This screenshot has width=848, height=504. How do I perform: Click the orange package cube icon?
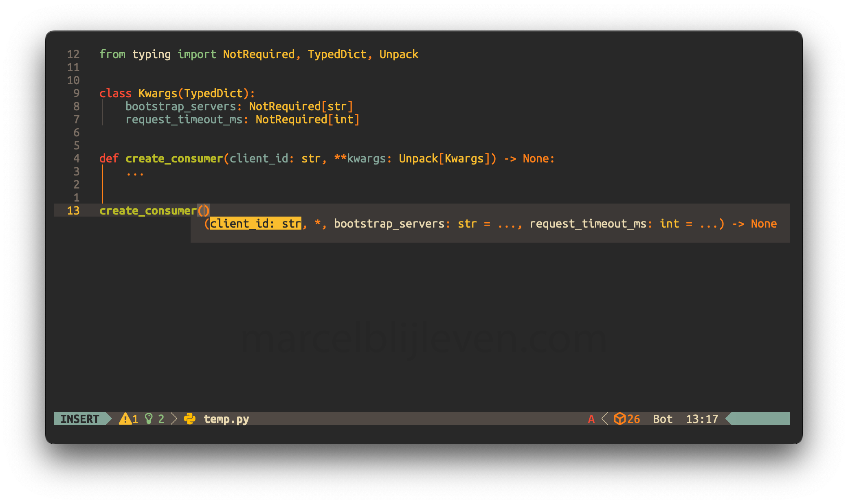click(x=620, y=419)
